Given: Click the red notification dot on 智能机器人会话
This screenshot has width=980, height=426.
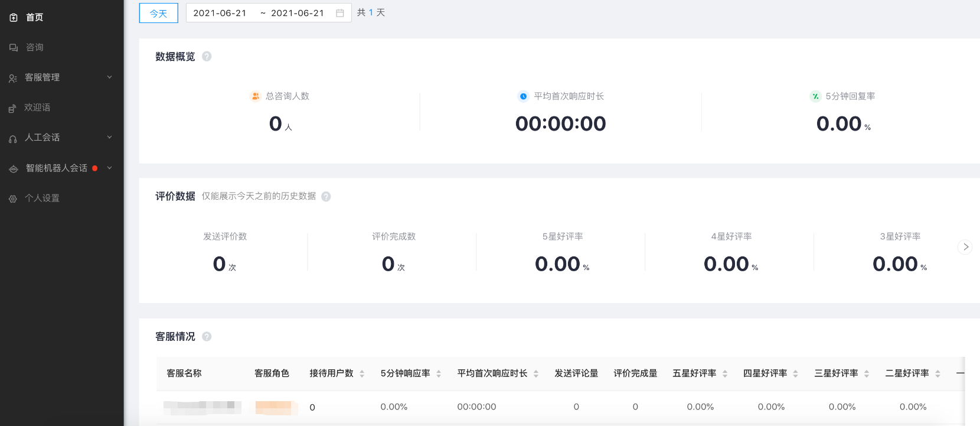Looking at the screenshot, I should (95, 168).
